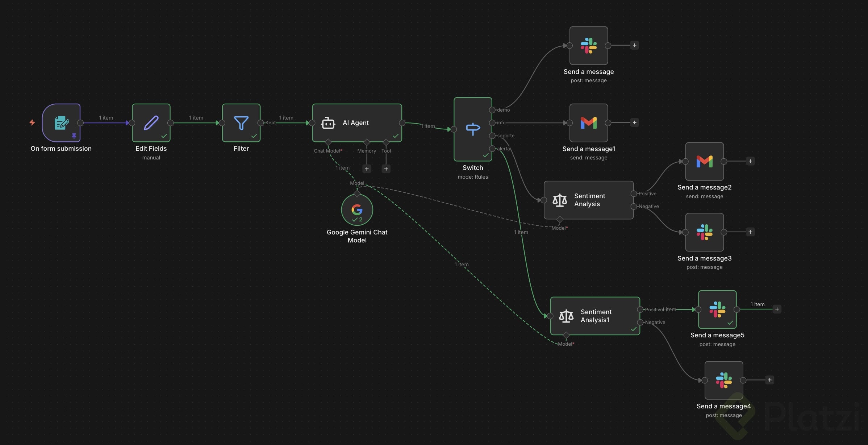Select the AI Agent robot node
This screenshot has height=445, width=868.
pos(356,123)
